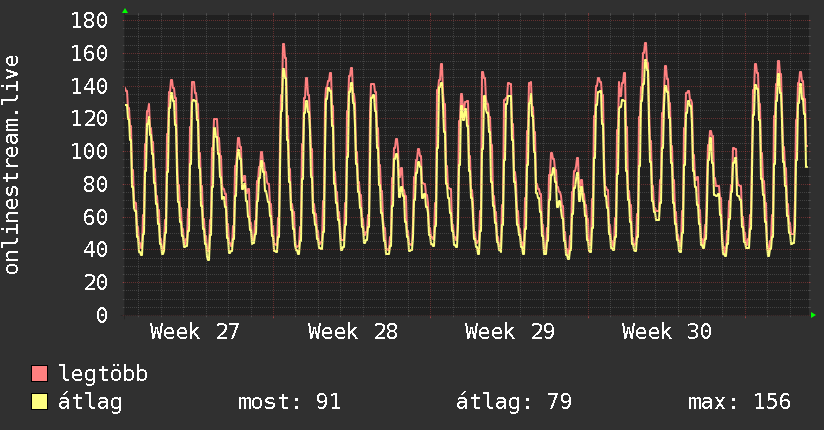Click the 60 y-axis tick label
This screenshot has width=824, height=430.
tap(96, 217)
